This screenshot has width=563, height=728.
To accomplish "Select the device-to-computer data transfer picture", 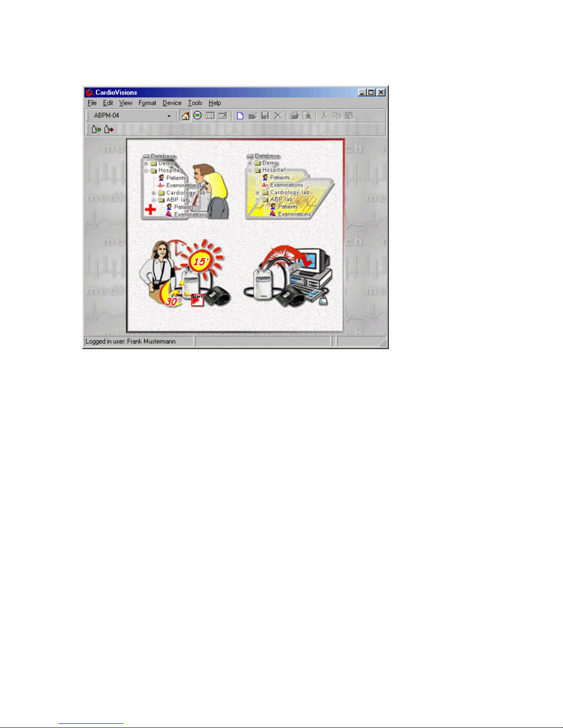I will point(287,275).
